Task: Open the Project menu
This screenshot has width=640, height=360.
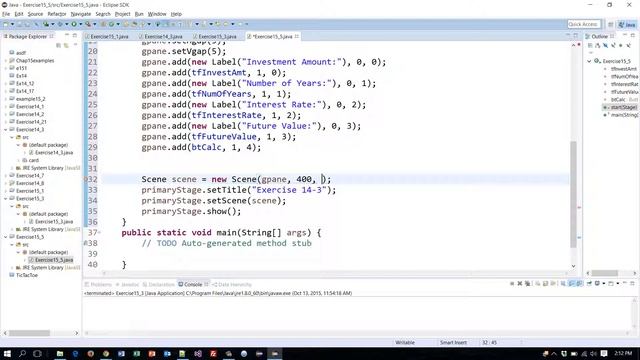Action: point(122,14)
